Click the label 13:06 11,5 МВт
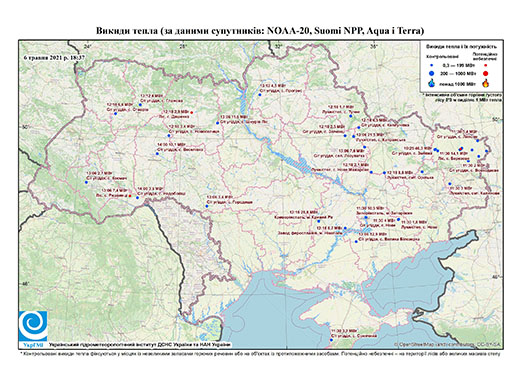Image resolution: width=520 pixels, height=368 pixels. coord(234,117)
